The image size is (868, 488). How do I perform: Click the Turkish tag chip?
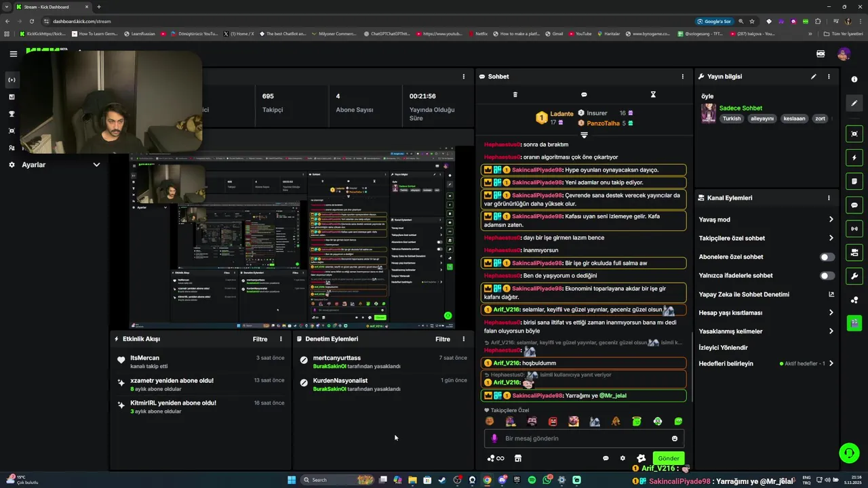click(x=732, y=119)
